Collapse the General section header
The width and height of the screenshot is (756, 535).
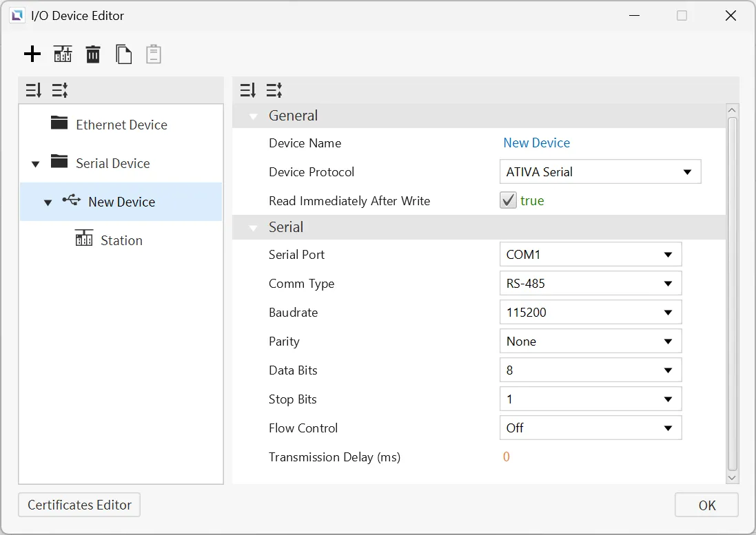254,116
